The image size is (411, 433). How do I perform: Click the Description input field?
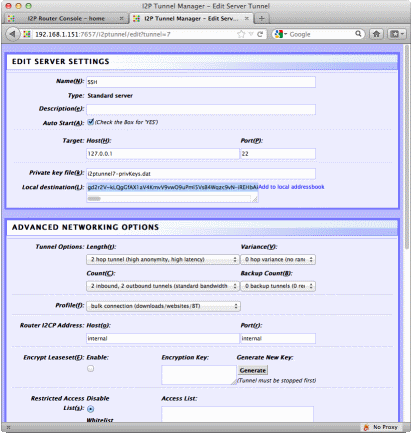click(201, 109)
